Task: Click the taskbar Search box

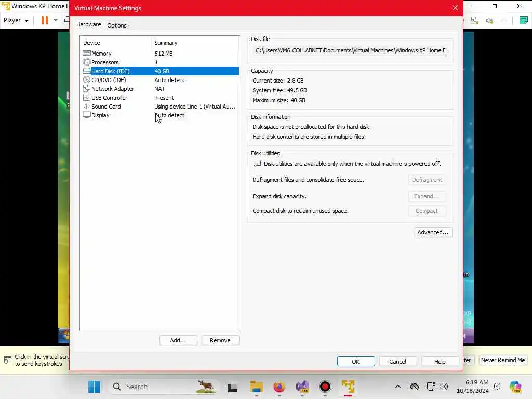Action: click(x=164, y=387)
